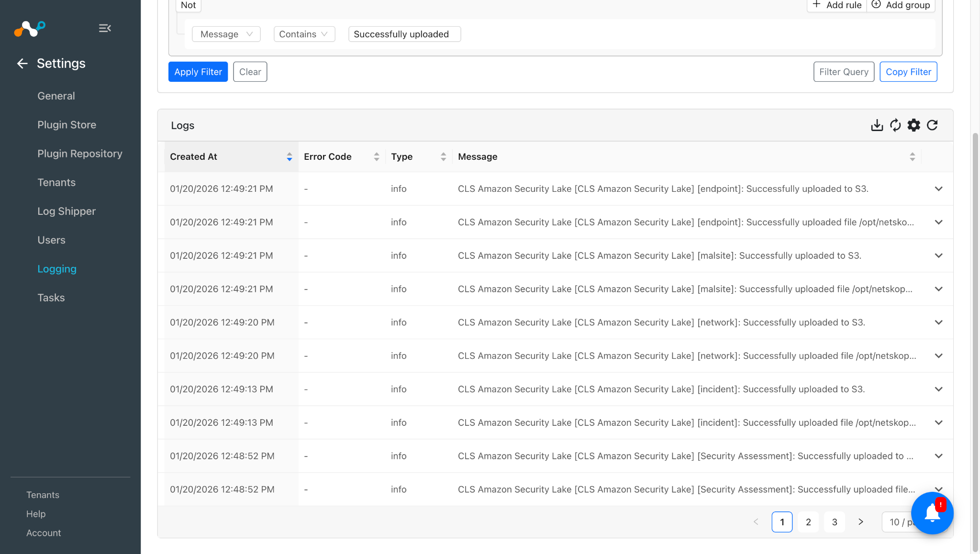980x554 pixels.
Task: Open Account link in sidebar
Action: click(44, 533)
